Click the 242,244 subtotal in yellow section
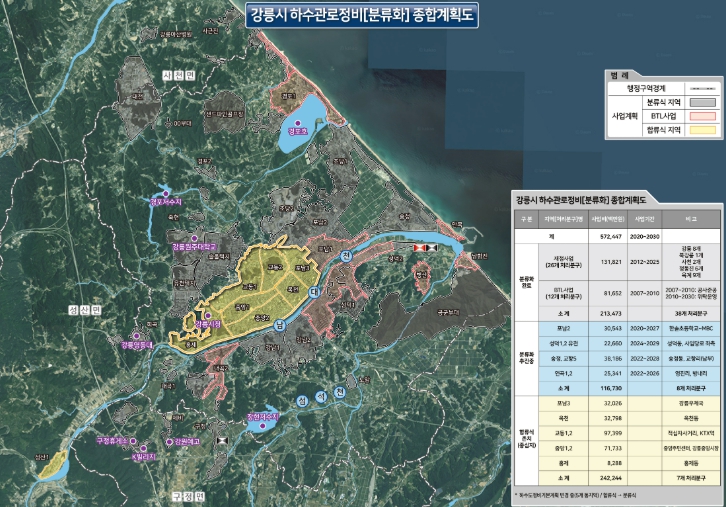This screenshot has width=726, height=507. click(x=608, y=478)
